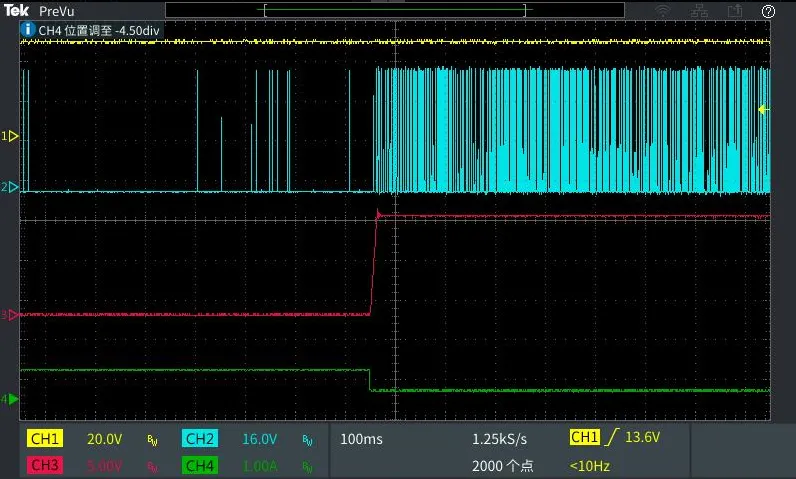Viewport: 796px width, 479px height.
Task: Click the record view bar at top
Action: (394, 10)
